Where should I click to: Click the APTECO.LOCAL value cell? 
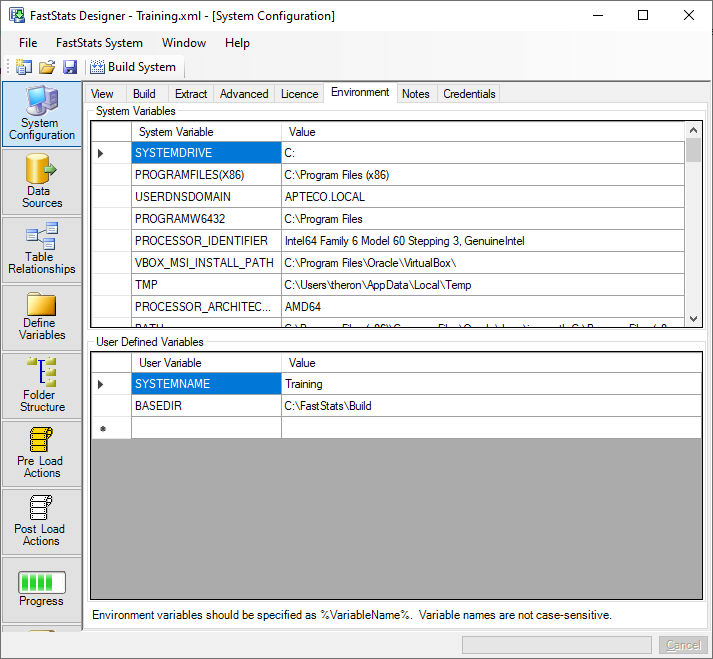(x=483, y=197)
